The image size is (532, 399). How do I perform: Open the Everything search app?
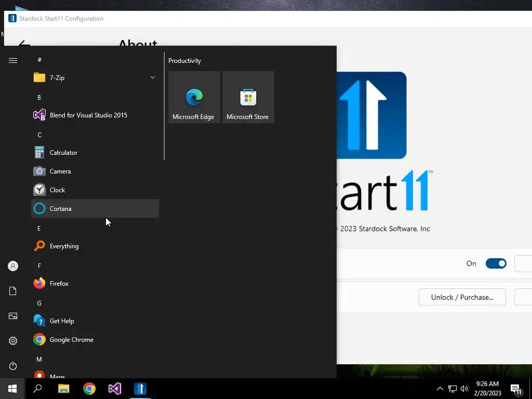95,246
